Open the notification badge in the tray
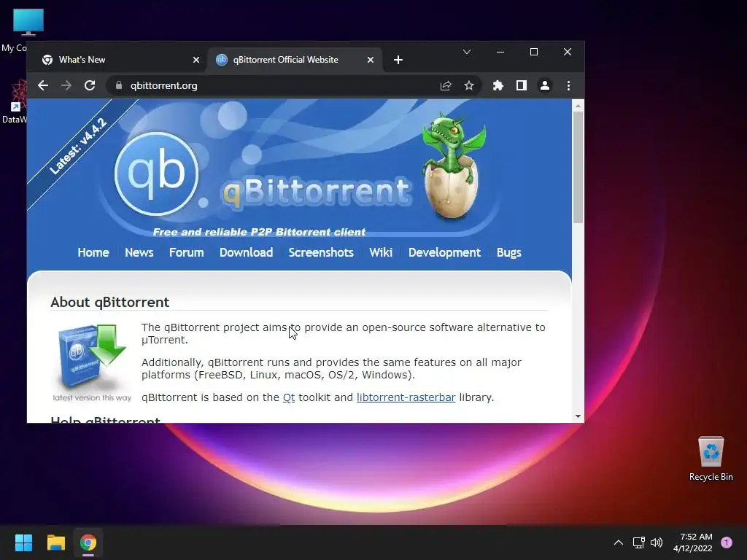Viewport: 747px width, 560px height. coord(727,542)
